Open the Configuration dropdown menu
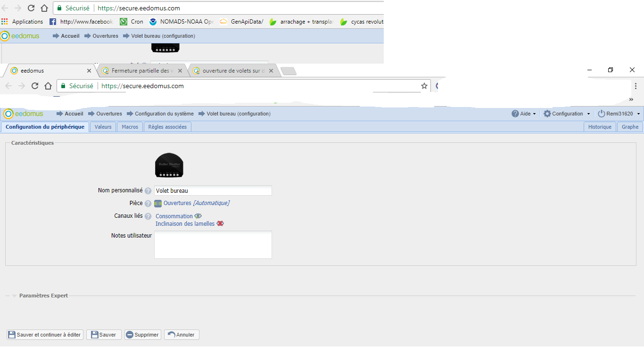 tap(567, 114)
